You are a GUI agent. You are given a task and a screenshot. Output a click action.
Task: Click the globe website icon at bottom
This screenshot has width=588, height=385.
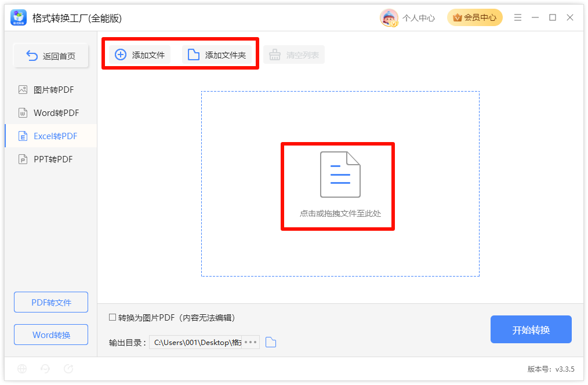(x=22, y=369)
